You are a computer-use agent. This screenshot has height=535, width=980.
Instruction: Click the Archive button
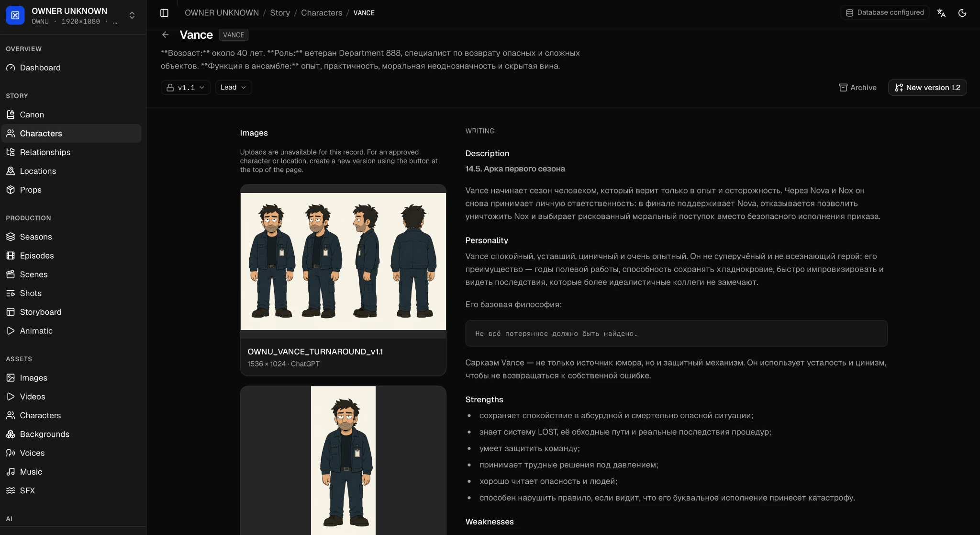(x=857, y=88)
